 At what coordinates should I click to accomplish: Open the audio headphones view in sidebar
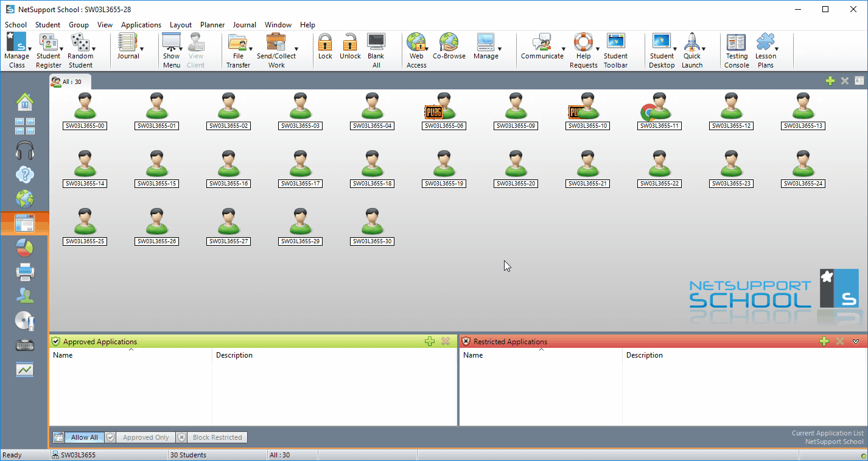click(x=24, y=150)
